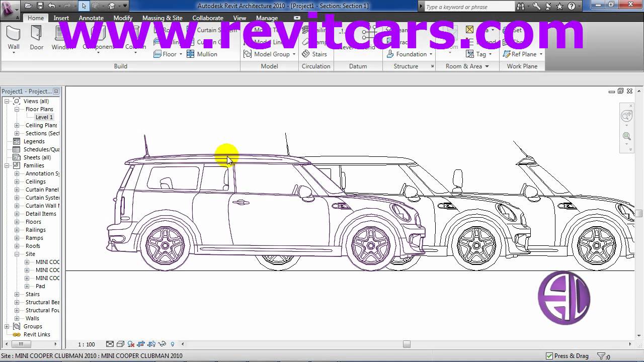Collapse the Views (all) tree node
Image resolution: width=644 pixels, height=362 pixels.
7,101
